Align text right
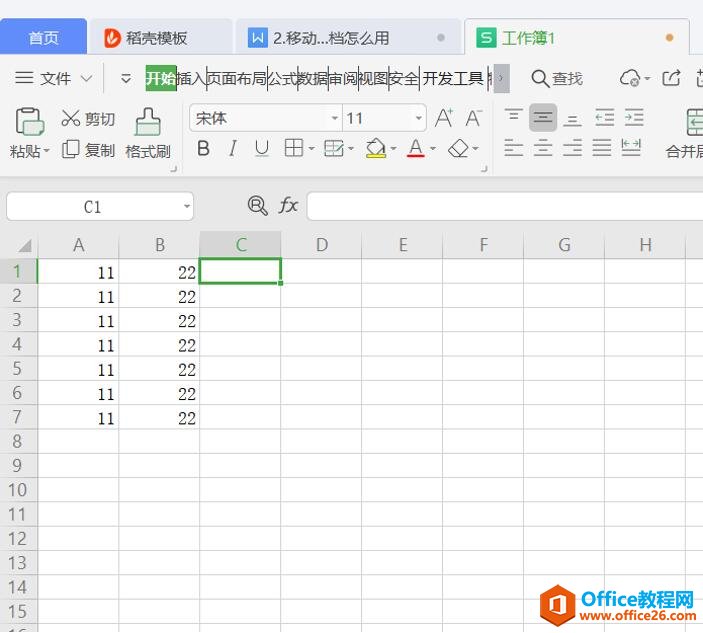Viewport: 703px width, 633px height. pos(572,148)
